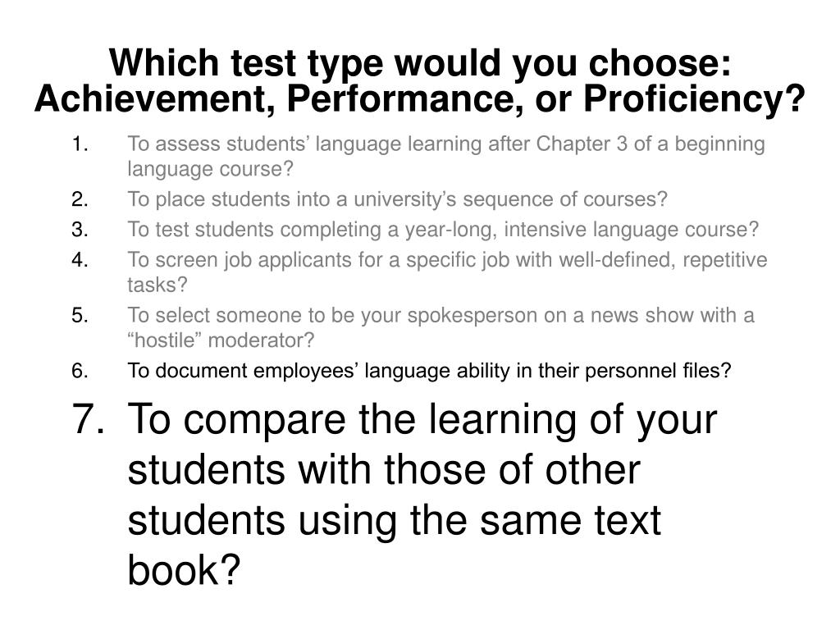Click the number 3 list marker

(80, 230)
